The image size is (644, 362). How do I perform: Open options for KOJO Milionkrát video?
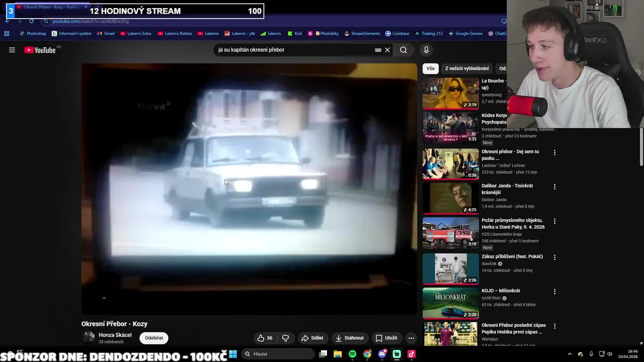(x=554, y=292)
